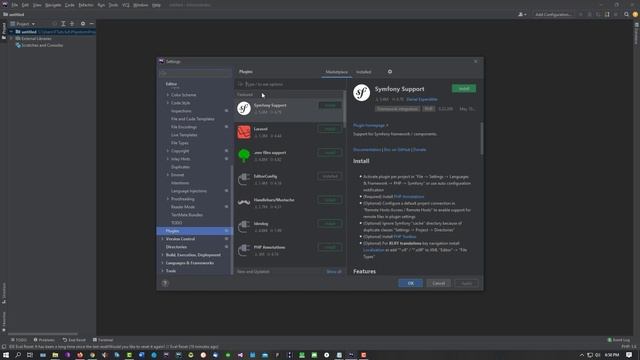The height and width of the screenshot is (360, 640).
Task: Open the Problems tool window tab
Action: pos(44,340)
